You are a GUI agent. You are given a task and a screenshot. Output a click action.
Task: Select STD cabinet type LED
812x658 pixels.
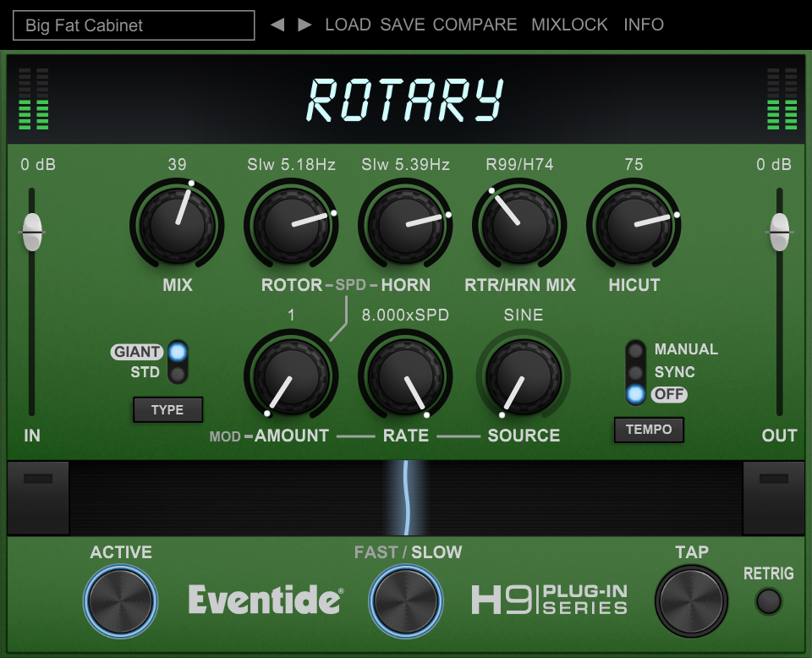tap(178, 373)
